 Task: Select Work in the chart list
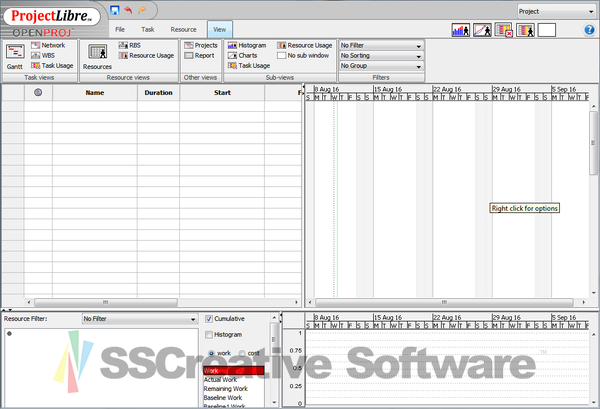click(233, 370)
